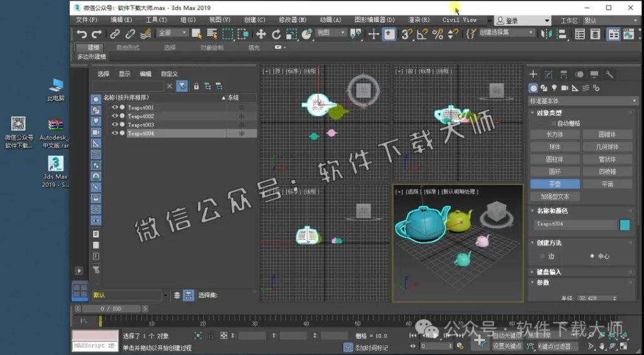Image resolution: width=644 pixels, height=355 pixels.
Task: Select the Lights category bulb icon
Action: [x=554, y=88]
